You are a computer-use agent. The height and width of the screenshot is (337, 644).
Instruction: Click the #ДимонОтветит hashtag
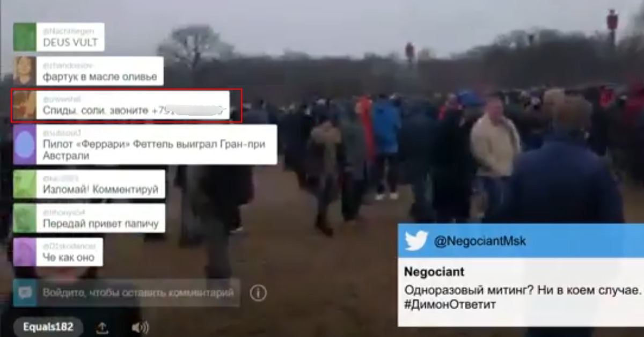[x=450, y=305]
